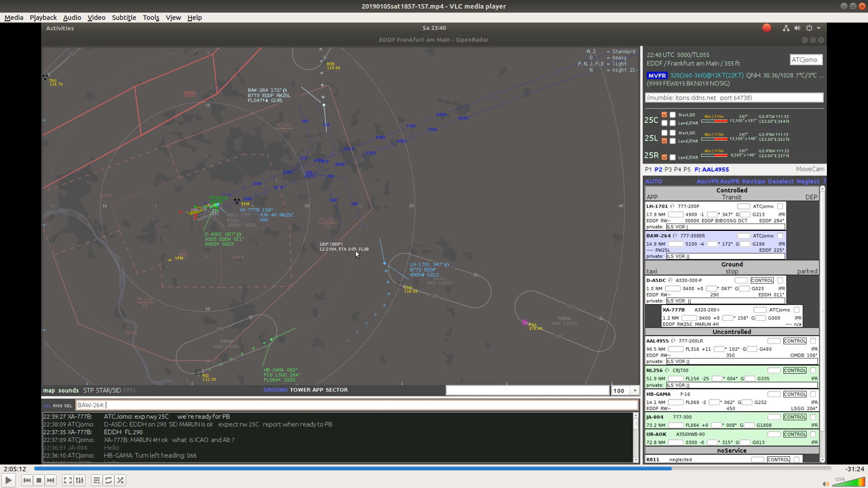Viewport: 868px width, 488px height.
Task: Click the MTR 110.00 VOR symbol on radar
Action: point(322,61)
